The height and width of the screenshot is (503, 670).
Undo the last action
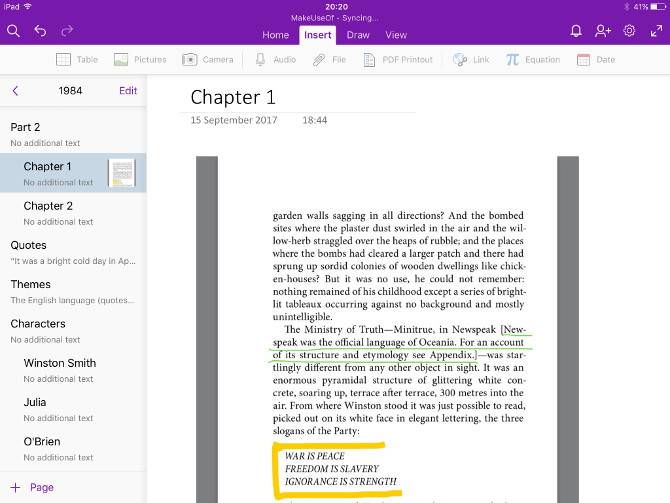click(40, 31)
